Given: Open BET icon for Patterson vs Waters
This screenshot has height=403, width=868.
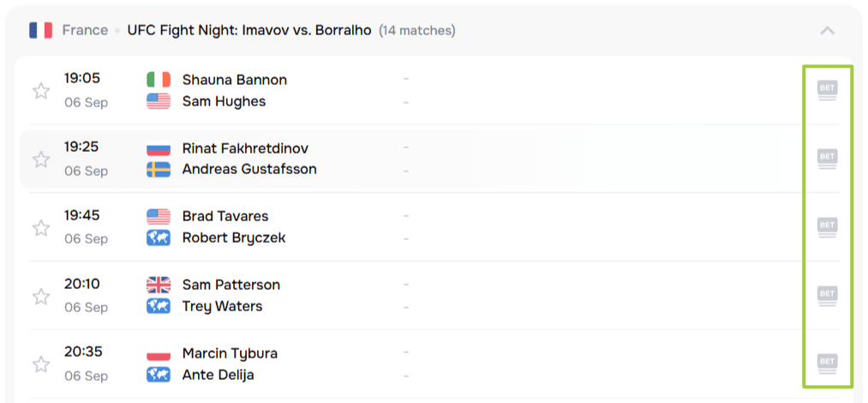Looking at the screenshot, I should click(827, 296).
